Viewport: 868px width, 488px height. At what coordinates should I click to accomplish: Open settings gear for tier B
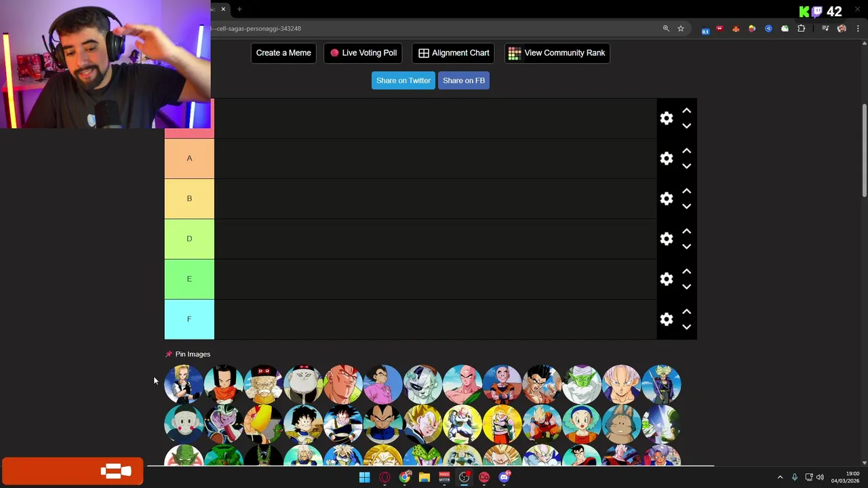(667, 199)
